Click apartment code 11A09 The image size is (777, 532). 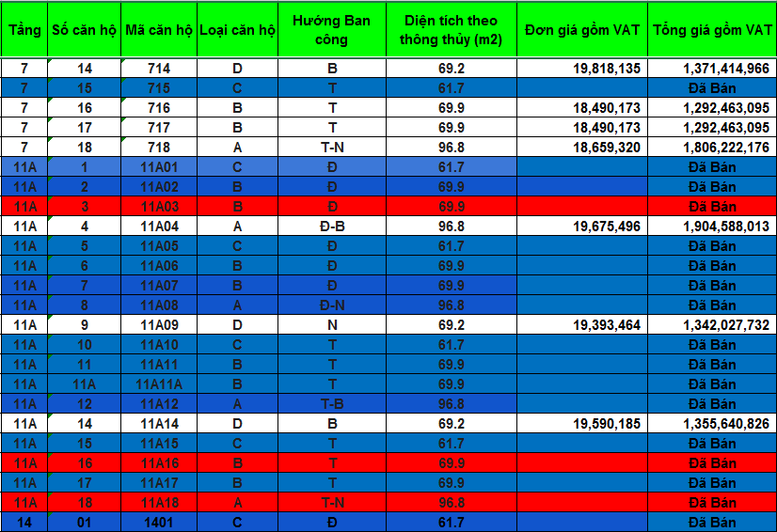[159, 325]
